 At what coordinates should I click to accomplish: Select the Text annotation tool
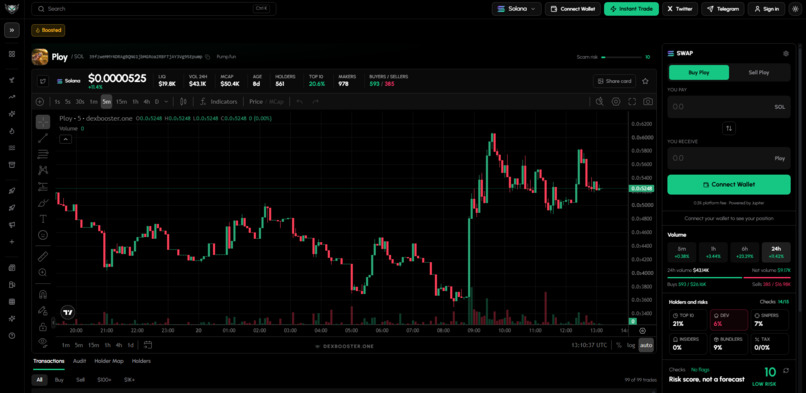43,219
